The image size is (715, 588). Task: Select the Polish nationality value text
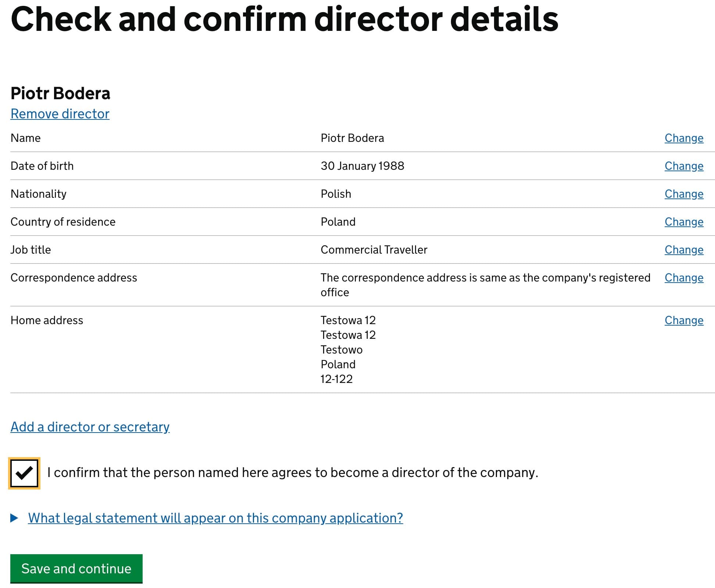(336, 194)
